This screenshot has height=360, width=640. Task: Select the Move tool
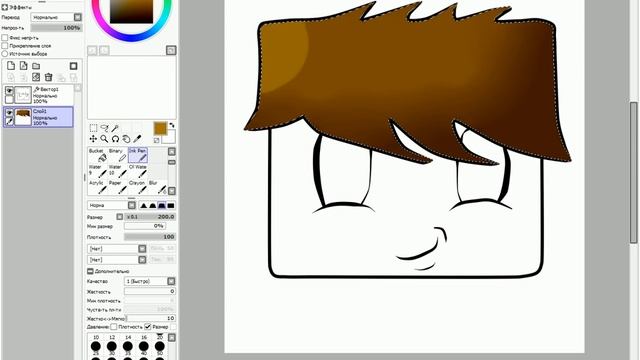[93, 139]
